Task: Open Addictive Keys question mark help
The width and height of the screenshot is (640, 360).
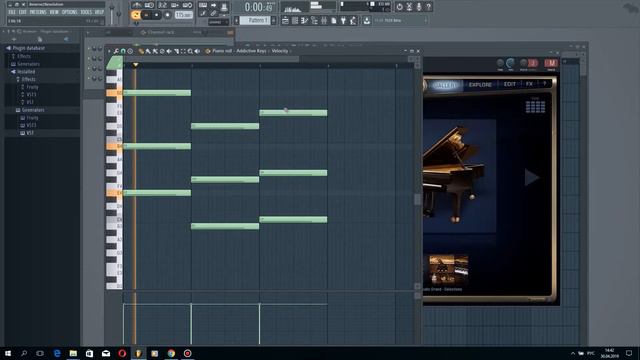Action: [544, 84]
